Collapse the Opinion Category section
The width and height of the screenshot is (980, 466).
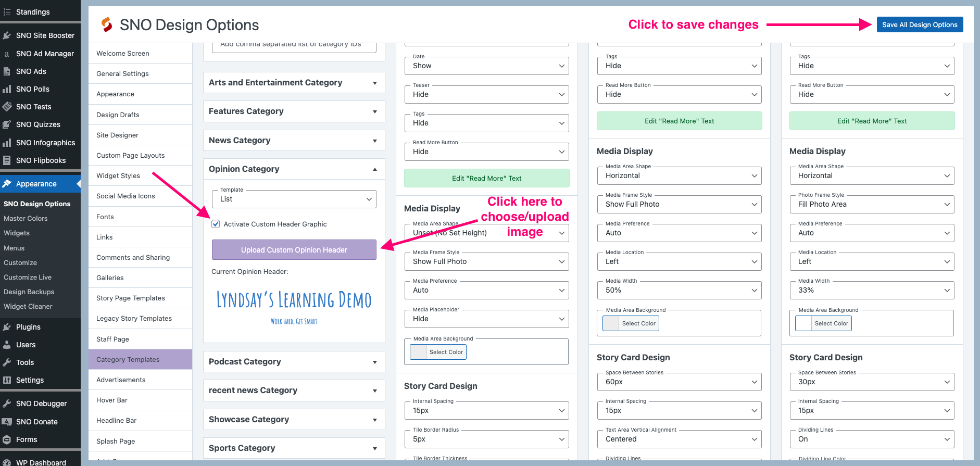tap(294, 169)
